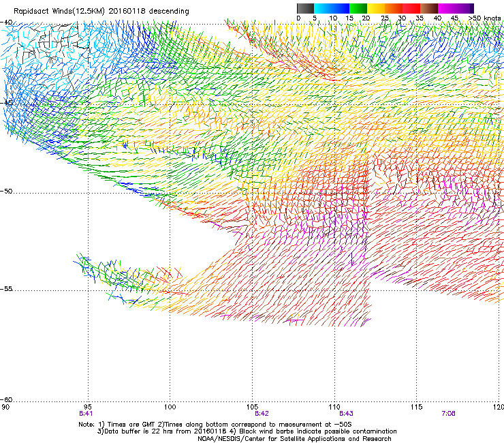Click the blue 10-15 knots legend swatch
Viewport: 504px width, 443px height.
[341, 8]
